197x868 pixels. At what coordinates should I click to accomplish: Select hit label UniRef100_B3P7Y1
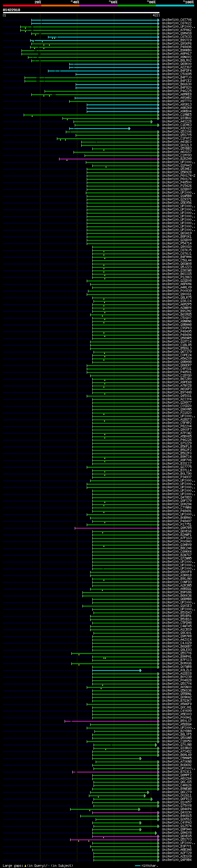pos(177,846)
